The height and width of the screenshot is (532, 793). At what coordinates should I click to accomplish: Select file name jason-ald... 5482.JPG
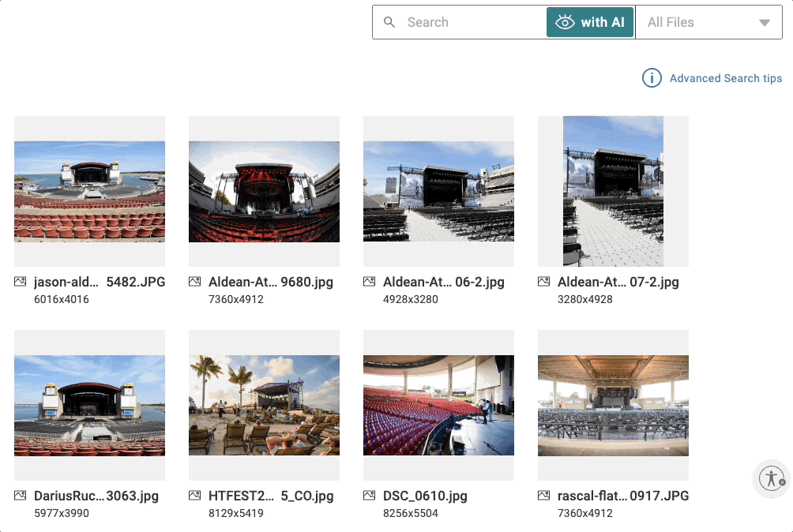tap(100, 282)
